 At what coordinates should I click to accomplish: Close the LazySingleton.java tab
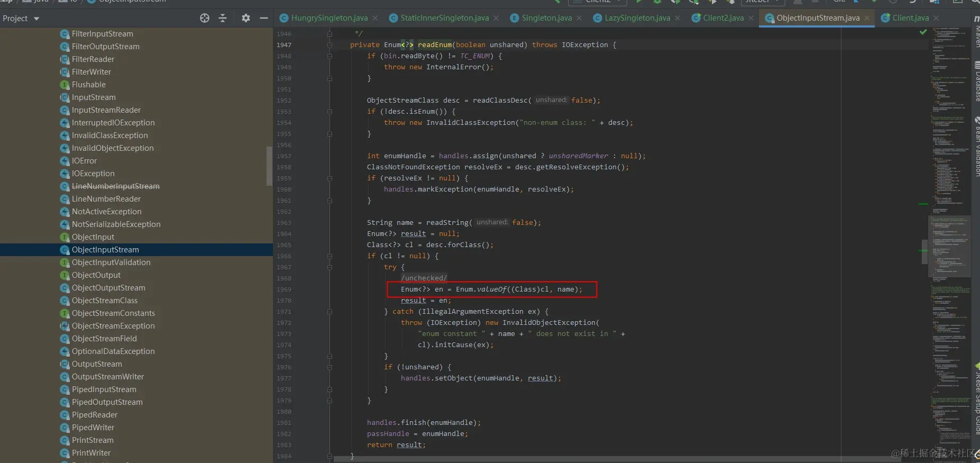click(x=677, y=18)
